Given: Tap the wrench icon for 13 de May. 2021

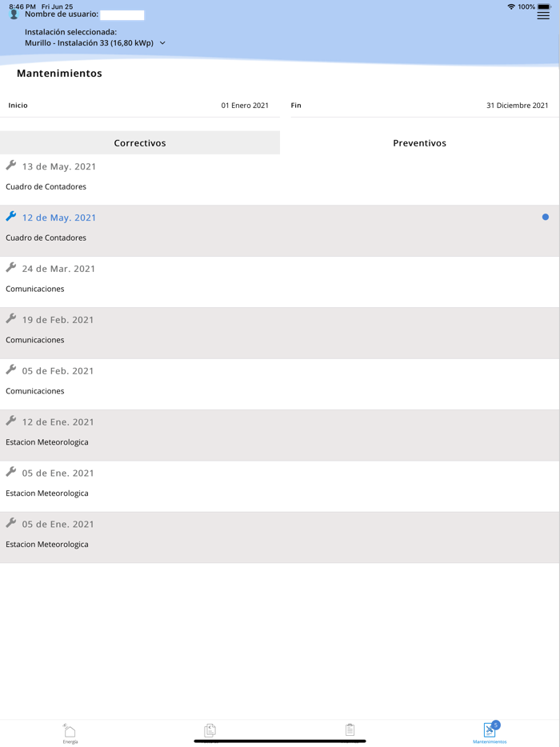Looking at the screenshot, I should pos(11,166).
